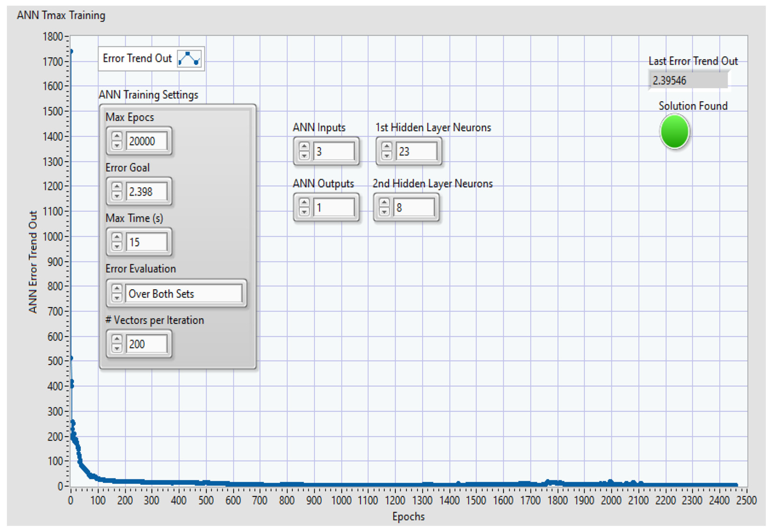Image resolution: width=773 pixels, height=532 pixels.
Task: Decrement the ANN Outputs value arrow
Action: click(x=304, y=212)
